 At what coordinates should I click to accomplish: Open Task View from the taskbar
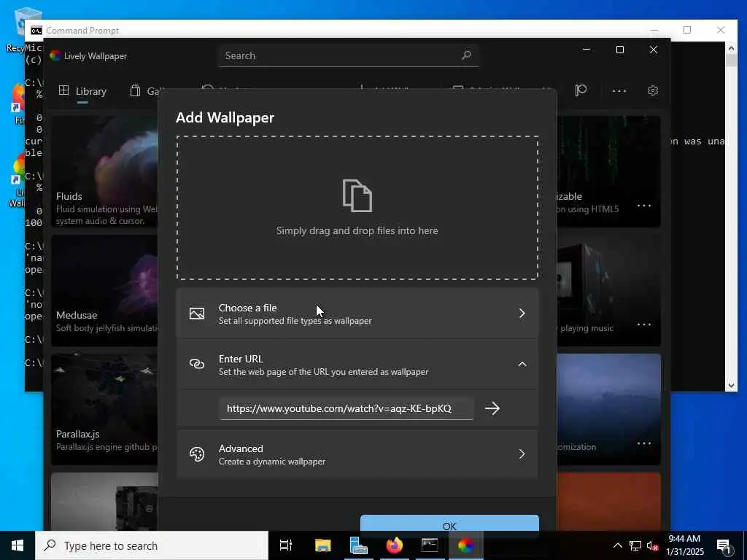(285, 545)
